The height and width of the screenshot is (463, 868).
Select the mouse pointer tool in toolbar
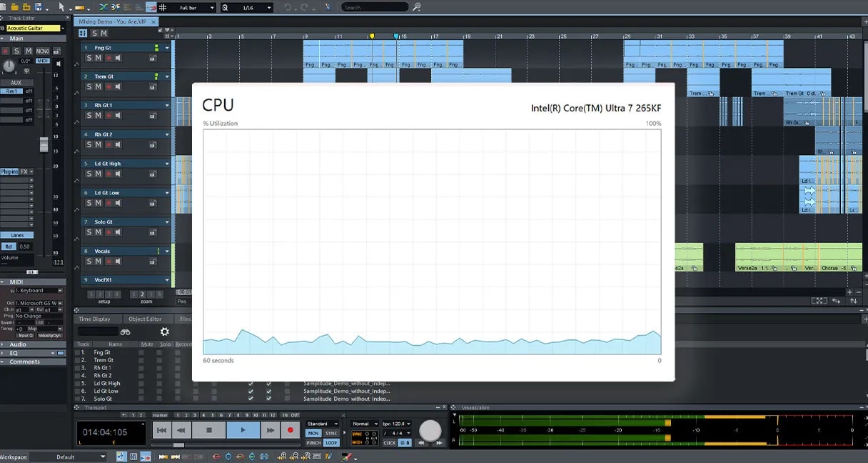(61, 7)
